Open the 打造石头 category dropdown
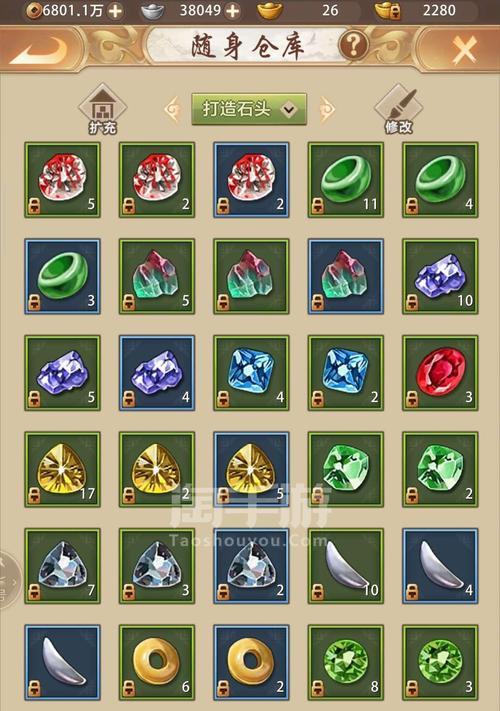Viewport: 500px width, 711px height. pyautogui.click(x=249, y=109)
